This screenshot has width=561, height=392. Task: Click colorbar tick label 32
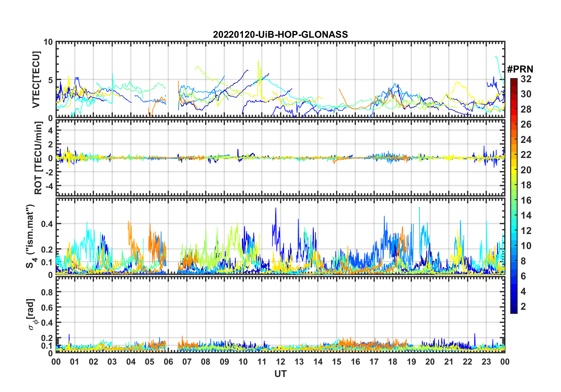(x=526, y=79)
